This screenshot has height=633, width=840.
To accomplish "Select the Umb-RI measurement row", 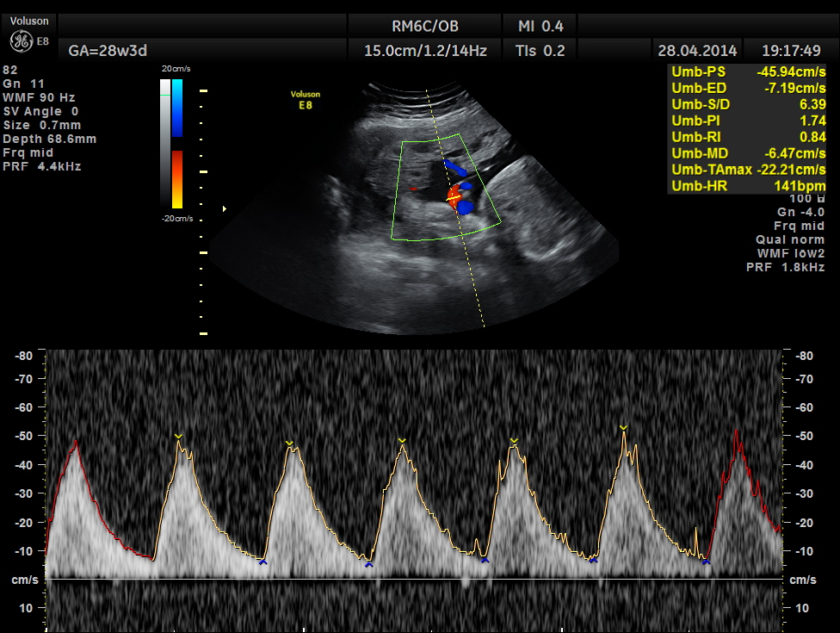I will (x=747, y=137).
